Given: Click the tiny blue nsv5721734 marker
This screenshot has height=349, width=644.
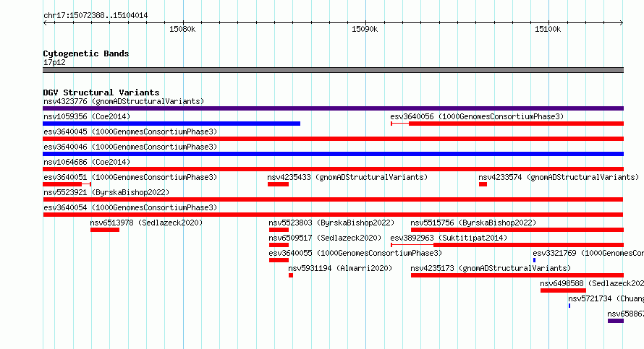Looking at the screenshot, I should (569, 306).
